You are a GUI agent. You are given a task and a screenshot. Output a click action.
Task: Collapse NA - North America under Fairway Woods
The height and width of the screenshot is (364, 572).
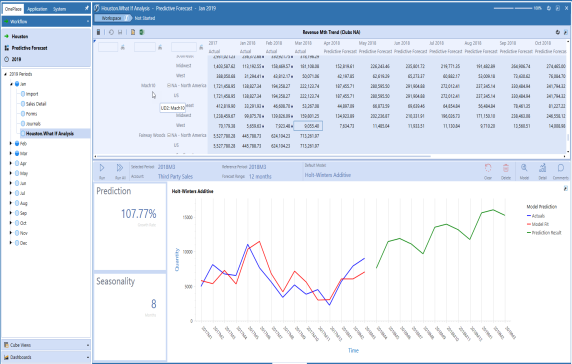point(169,135)
